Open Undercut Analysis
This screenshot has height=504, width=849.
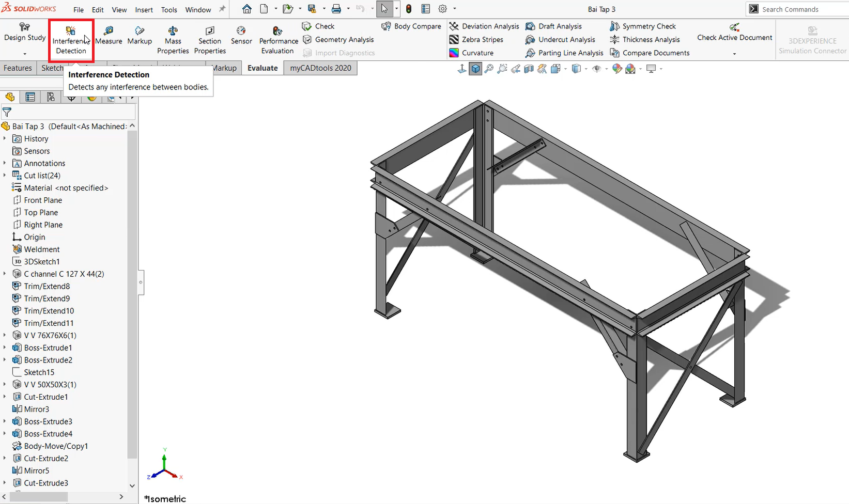click(560, 40)
